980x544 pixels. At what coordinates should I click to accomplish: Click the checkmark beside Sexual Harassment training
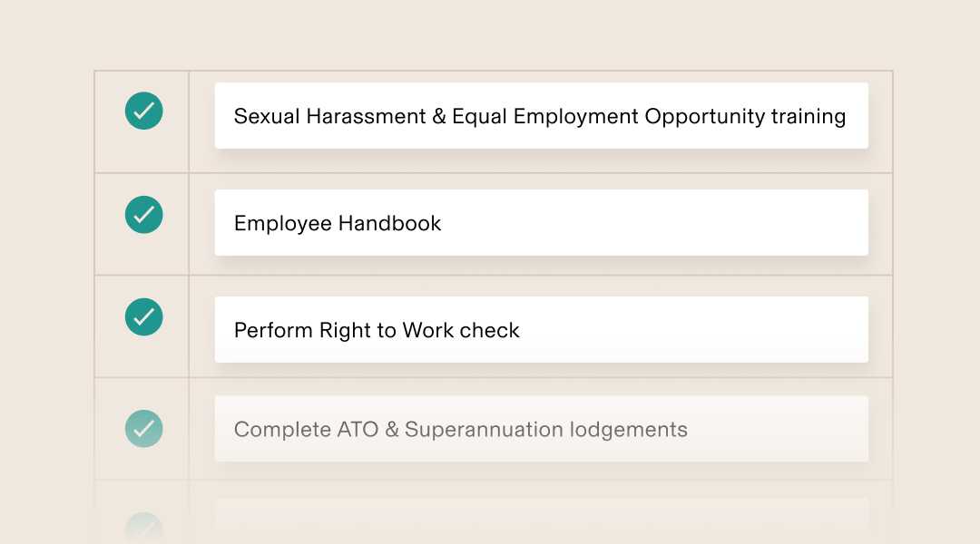pos(143,111)
